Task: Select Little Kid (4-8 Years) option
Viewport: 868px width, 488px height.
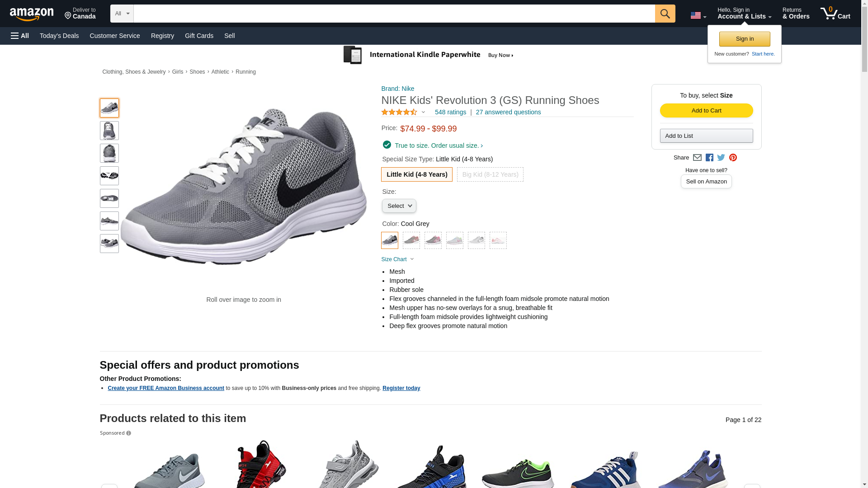Action: (417, 174)
